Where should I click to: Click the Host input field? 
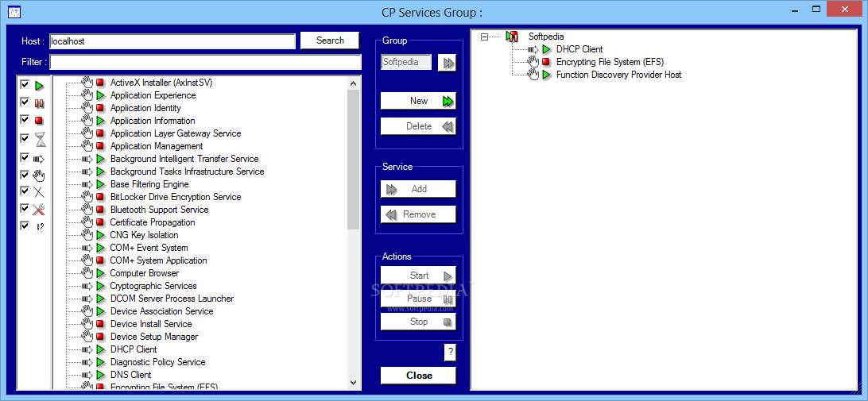pos(172,41)
